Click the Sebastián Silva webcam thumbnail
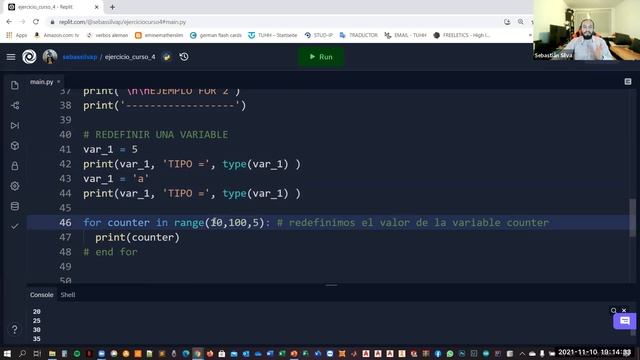Screen dimensions: 640x360 [x=587, y=30]
